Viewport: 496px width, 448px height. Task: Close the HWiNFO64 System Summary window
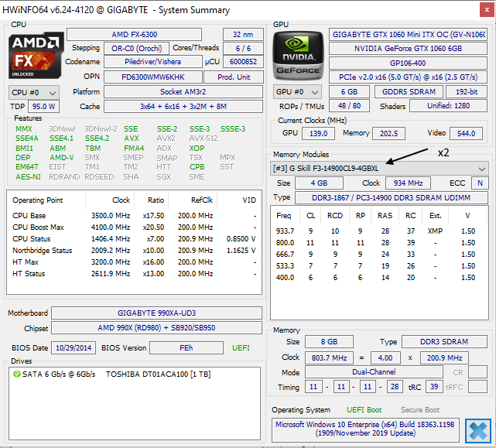click(487, 10)
